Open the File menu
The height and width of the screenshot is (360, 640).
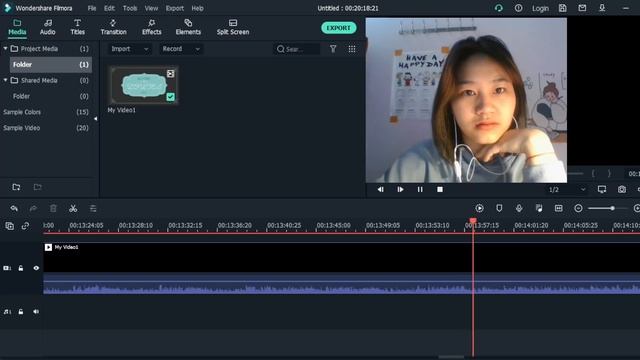point(92,8)
